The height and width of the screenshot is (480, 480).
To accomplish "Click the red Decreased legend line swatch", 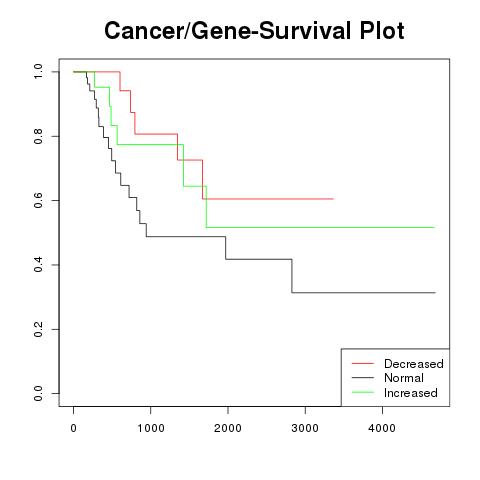I will click(363, 363).
